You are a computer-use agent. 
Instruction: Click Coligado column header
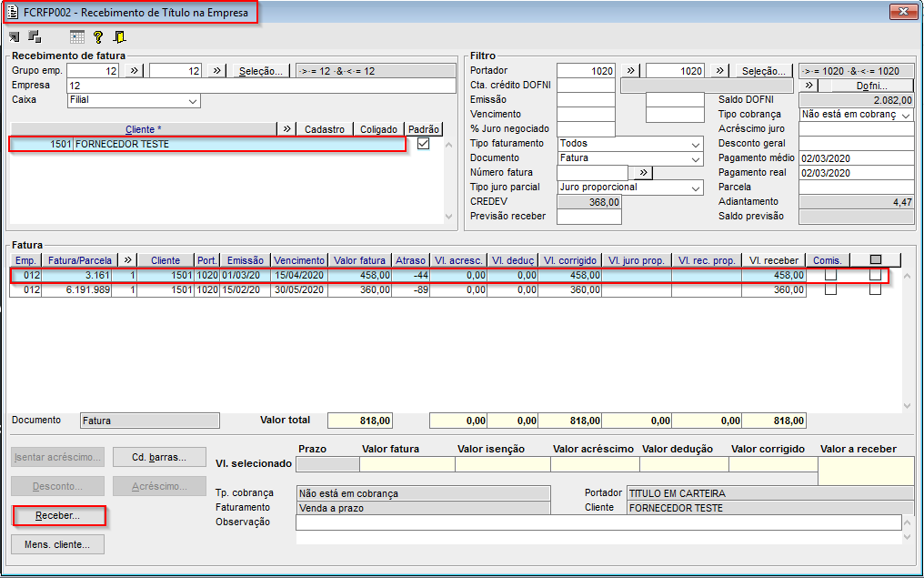pyautogui.click(x=379, y=129)
